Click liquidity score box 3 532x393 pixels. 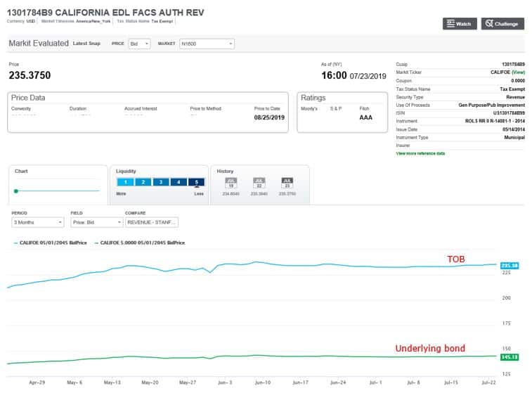(x=161, y=182)
